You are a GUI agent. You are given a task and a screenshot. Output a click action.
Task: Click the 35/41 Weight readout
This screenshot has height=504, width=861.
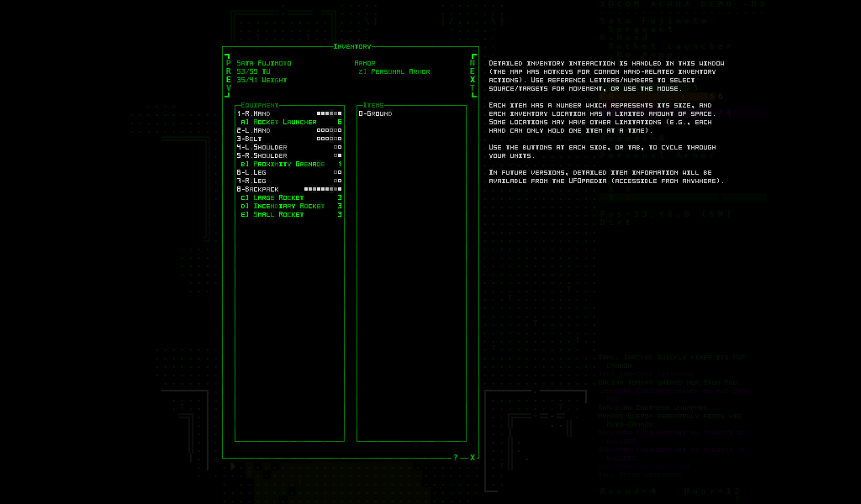point(262,80)
